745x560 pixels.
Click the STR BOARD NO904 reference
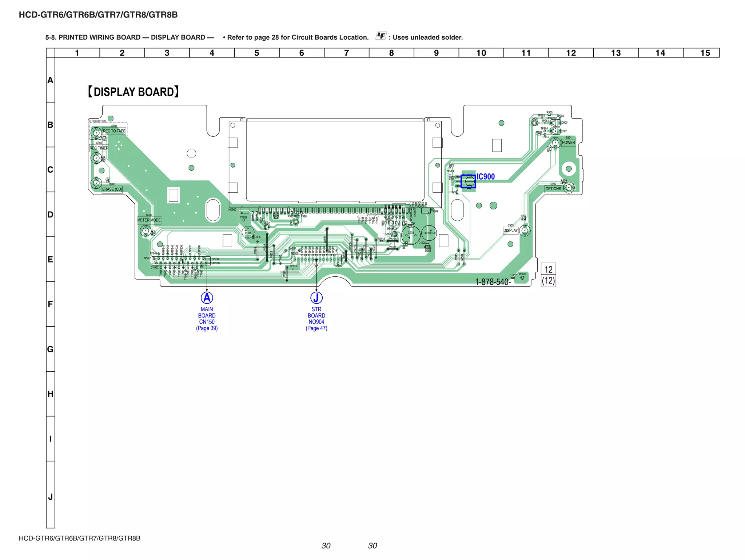[316, 316]
